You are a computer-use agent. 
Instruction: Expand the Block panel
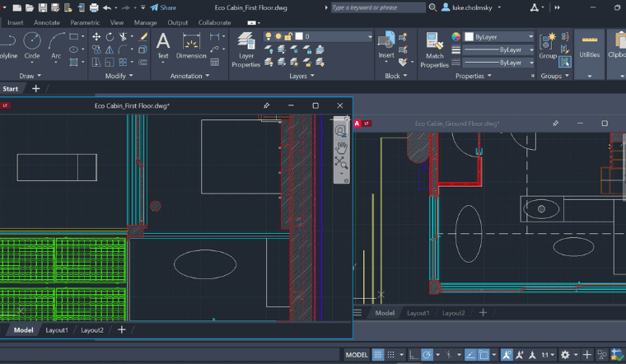(396, 76)
